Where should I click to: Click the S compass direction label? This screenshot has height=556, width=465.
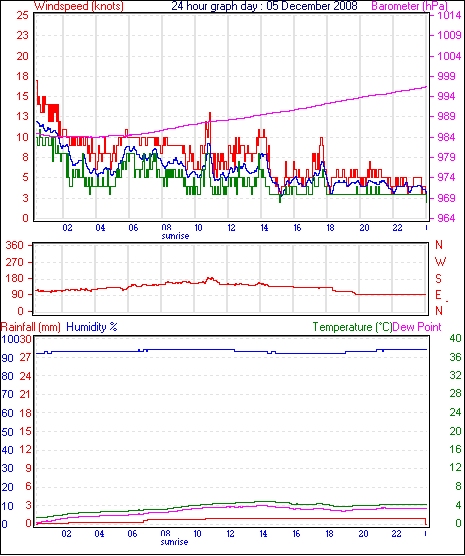pyautogui.click(x=438, y=279)
